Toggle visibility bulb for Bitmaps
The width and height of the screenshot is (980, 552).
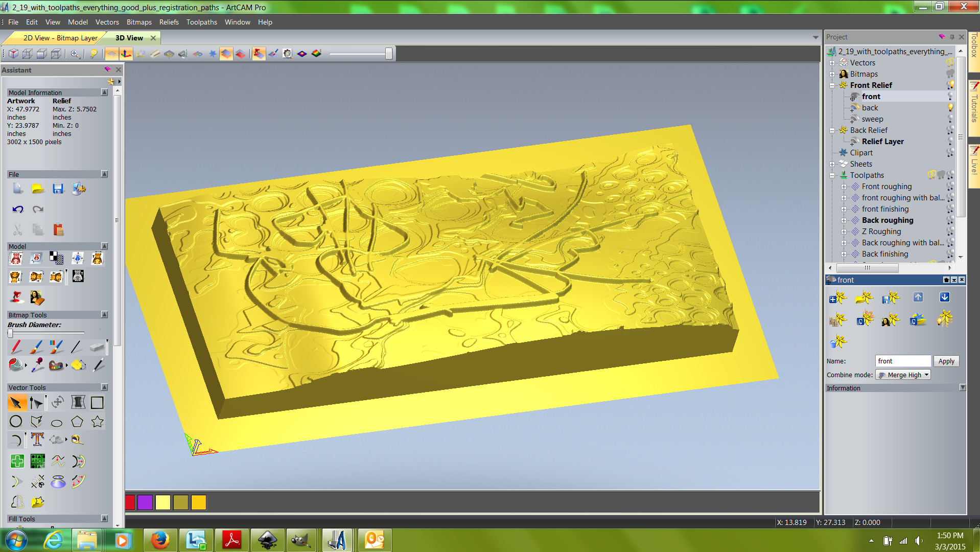tap(950, 74)
